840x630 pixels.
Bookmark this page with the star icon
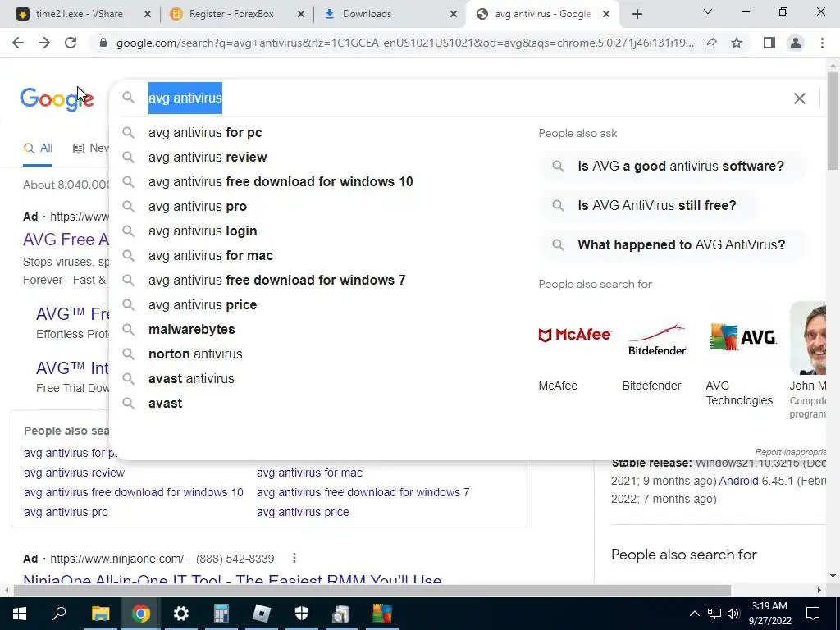(x=737, y=43)
